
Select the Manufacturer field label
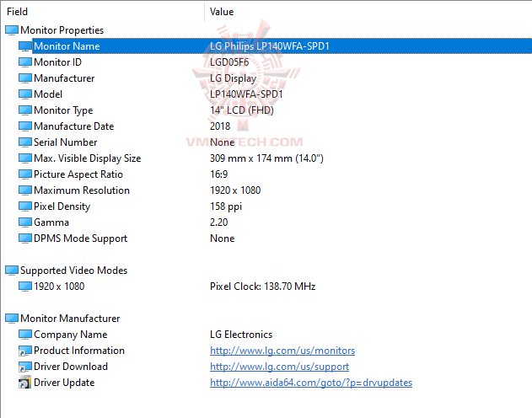pos(64,78)
